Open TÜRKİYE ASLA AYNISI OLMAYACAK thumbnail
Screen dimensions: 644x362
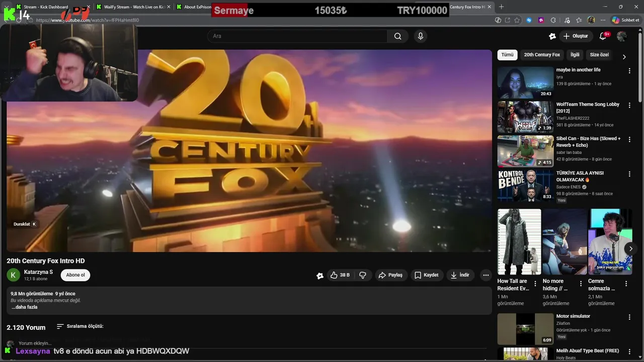pyautogui.click(x=525, y=186)
